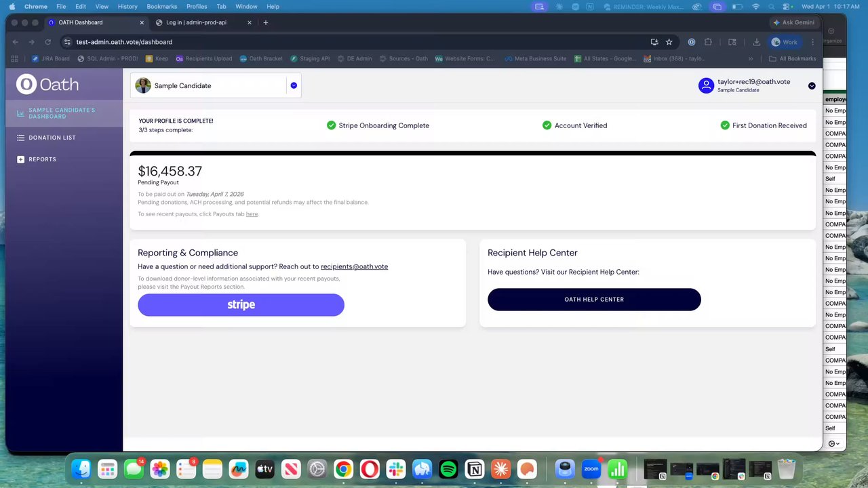Viewport: 868px width, 488px height.
Task: Open Messages from the dock
Action: pos(134,469)
